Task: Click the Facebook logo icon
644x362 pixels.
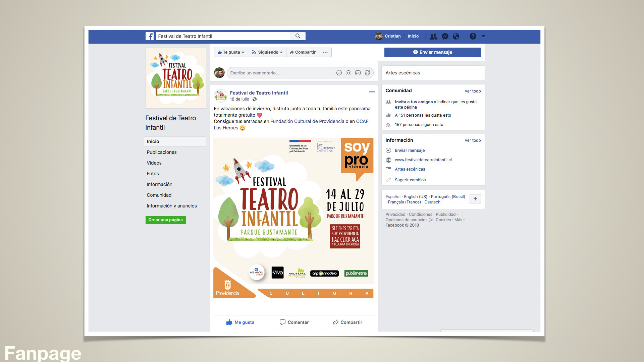Action: click(x=150, y=36)
